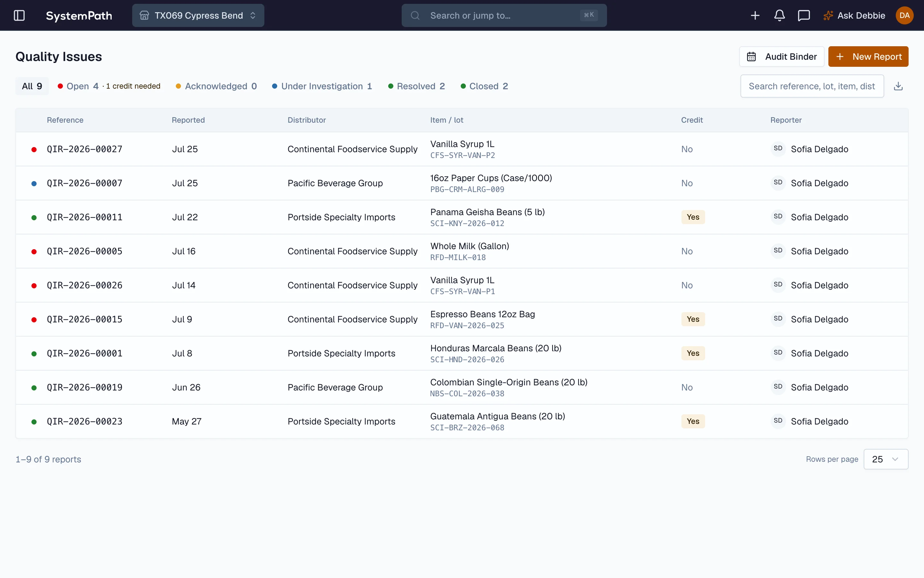Sort by Reference column header
924x578 pixels.
pyautogui.click(x=65, y=120)
